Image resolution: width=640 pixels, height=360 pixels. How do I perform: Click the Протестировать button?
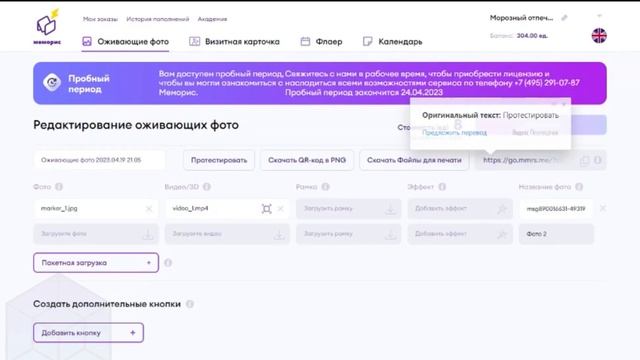(x=219, y=160)
